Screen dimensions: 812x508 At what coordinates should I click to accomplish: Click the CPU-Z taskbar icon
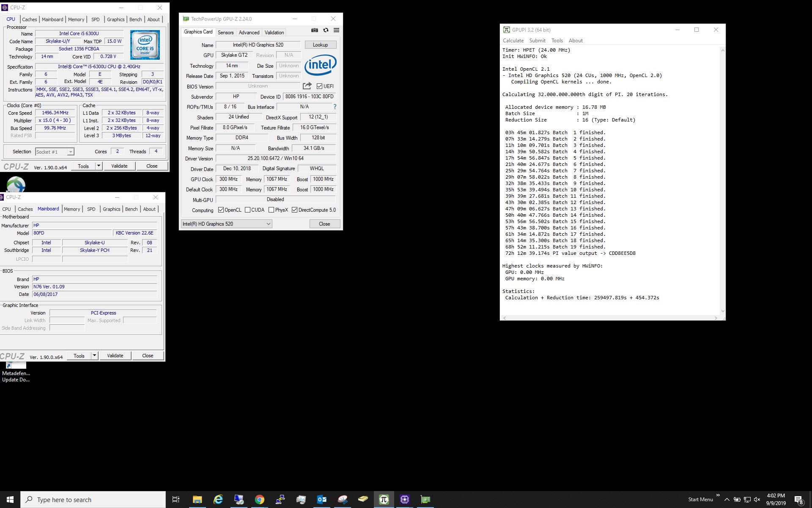404,500
